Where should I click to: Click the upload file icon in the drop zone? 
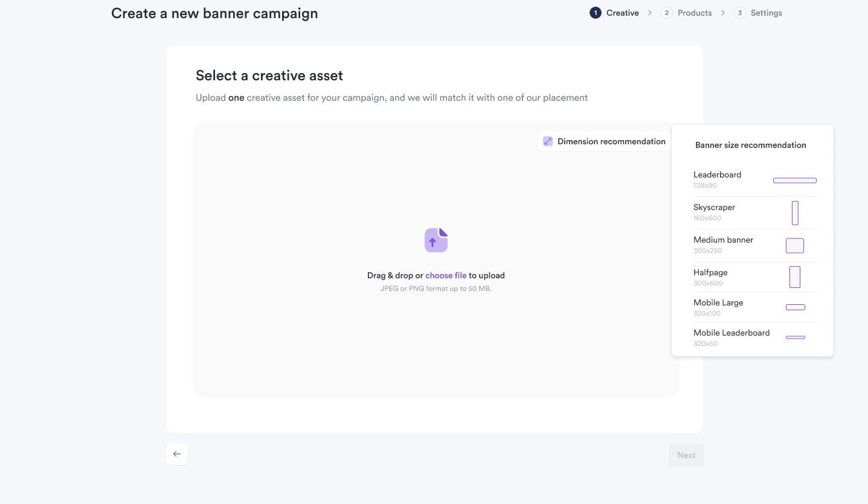(436, 240)
